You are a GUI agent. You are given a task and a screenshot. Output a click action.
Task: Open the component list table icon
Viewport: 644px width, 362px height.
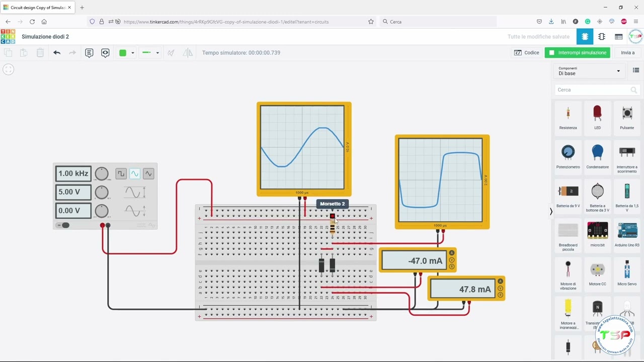pos(619,37)
